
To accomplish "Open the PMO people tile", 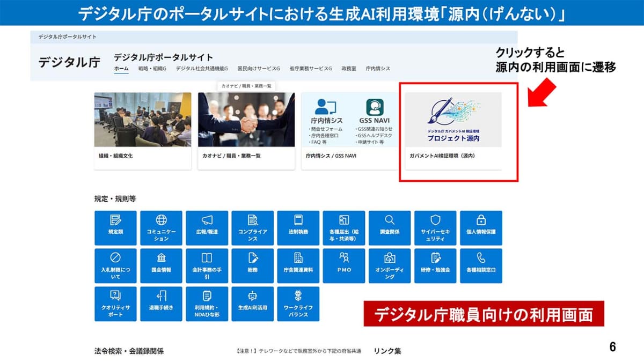I will (x=344, y=266).
